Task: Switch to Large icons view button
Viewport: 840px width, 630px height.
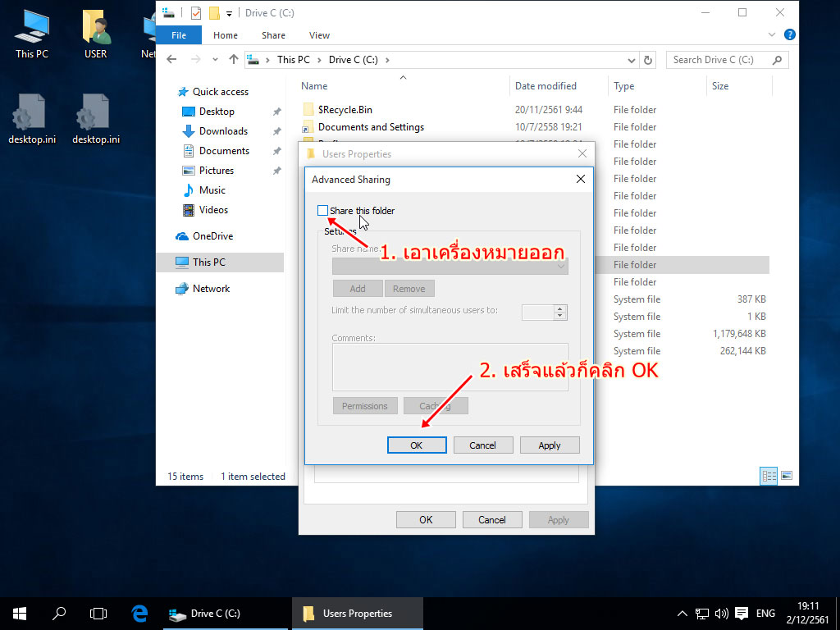Action: (787, 476)
